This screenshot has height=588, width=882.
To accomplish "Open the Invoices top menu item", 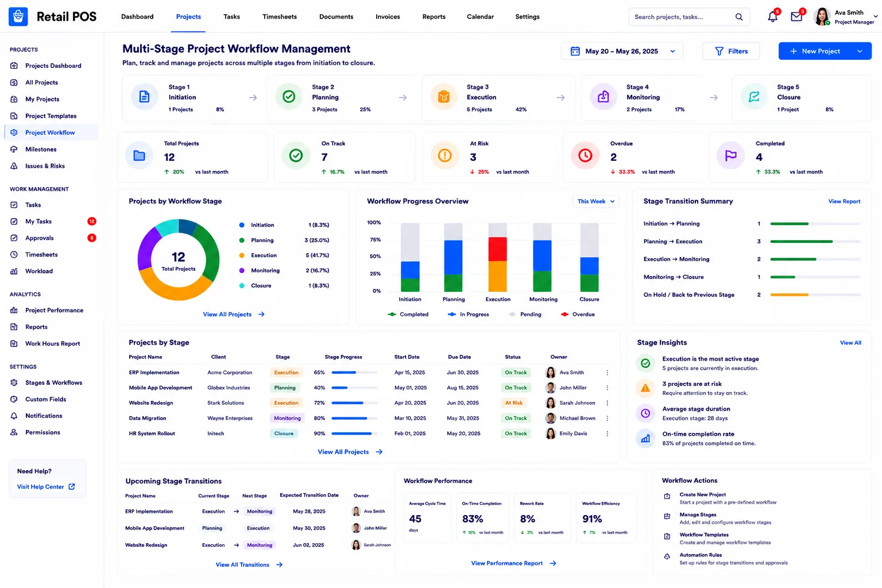I will point(388,17).
